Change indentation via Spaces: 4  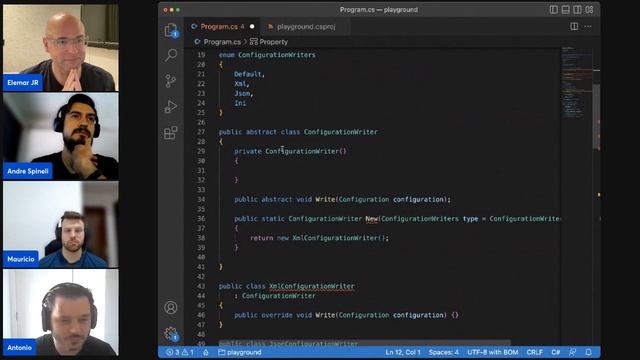[444, 352]
